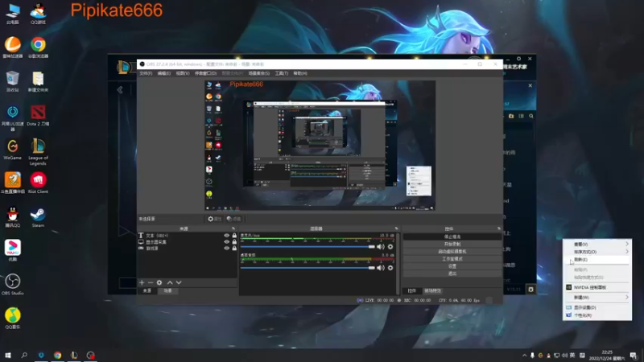Choose 个性化(R) in the context menu

pos(597,315)
